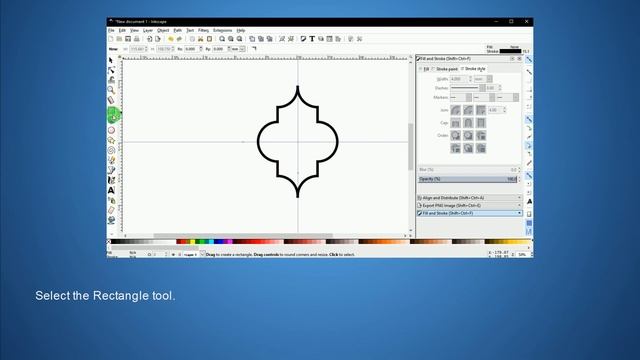Open the end Markers dropdown

coord(508,98)
